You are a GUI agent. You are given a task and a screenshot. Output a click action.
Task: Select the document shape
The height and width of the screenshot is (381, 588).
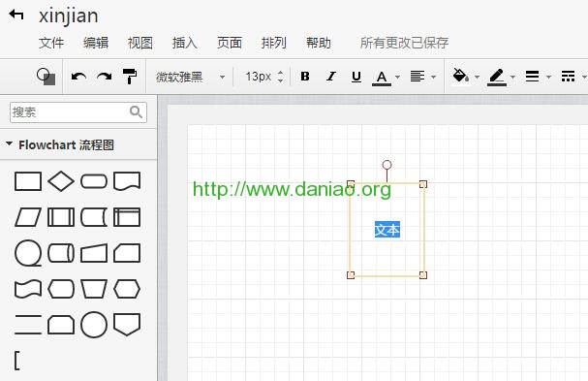(x=127, y=181)
